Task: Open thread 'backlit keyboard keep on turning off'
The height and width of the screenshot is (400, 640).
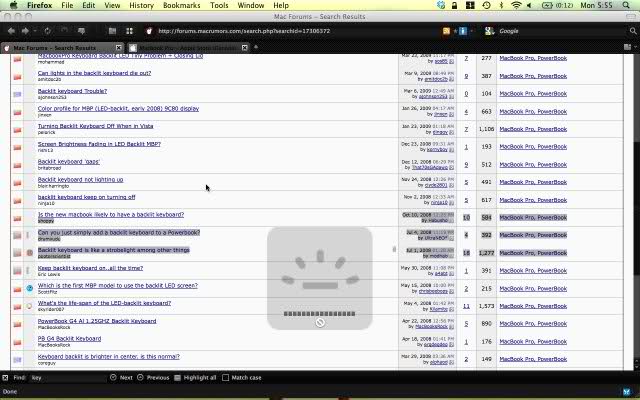Action: tap(87, 197)
